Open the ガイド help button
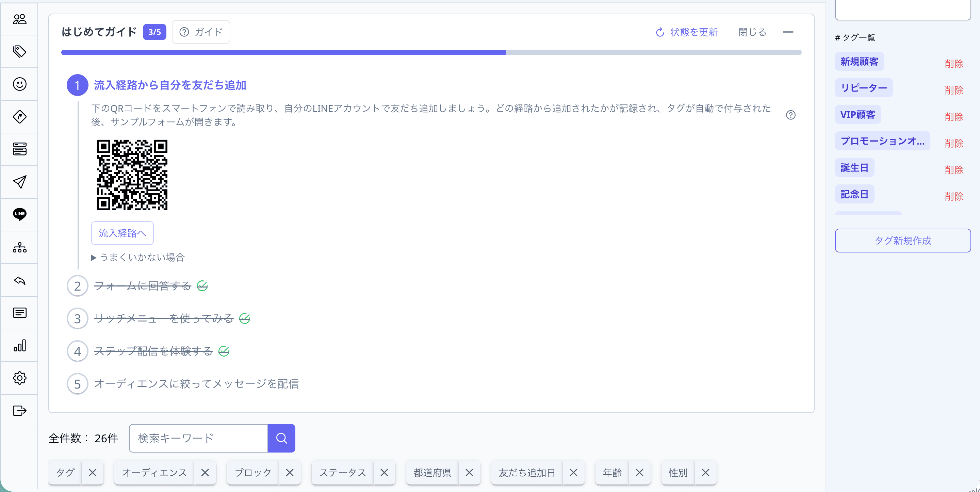980x492 pixels. click(x=201, y=32)
